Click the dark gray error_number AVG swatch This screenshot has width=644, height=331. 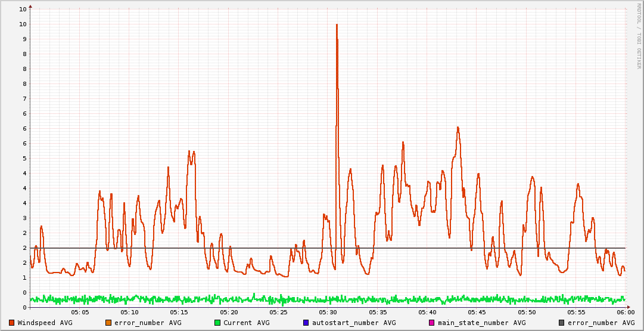(x=561, y=323)
